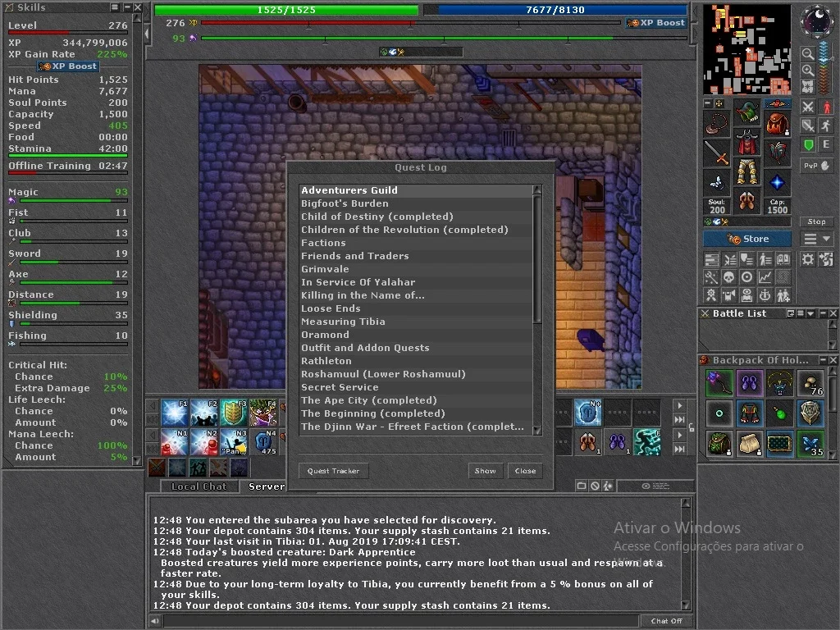This screenshot has height=630, width=840.
Task: Click XP Boost button in Skills panel
Action: tap(68, 66)
